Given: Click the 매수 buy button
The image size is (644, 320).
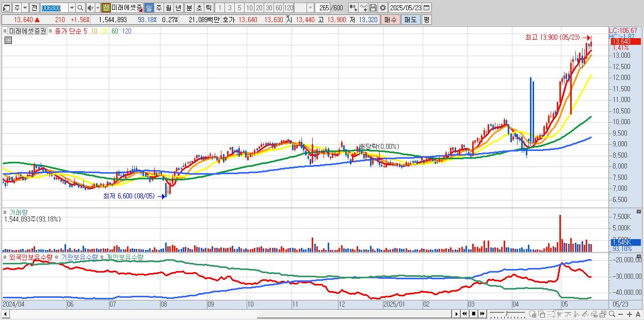Looking at the screenshot, I should pos(391,20).
